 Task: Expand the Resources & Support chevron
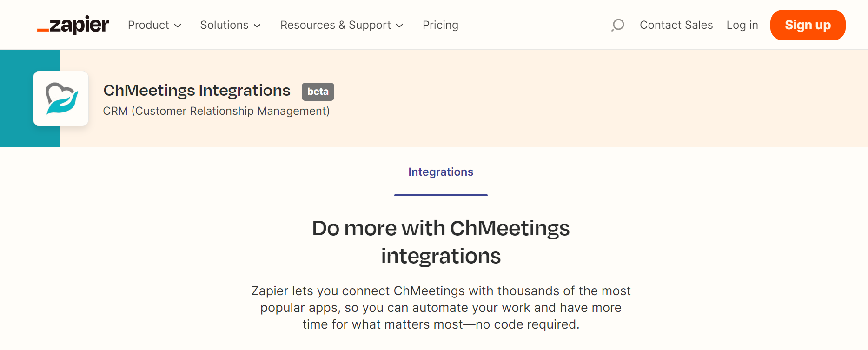coord(399,26)
